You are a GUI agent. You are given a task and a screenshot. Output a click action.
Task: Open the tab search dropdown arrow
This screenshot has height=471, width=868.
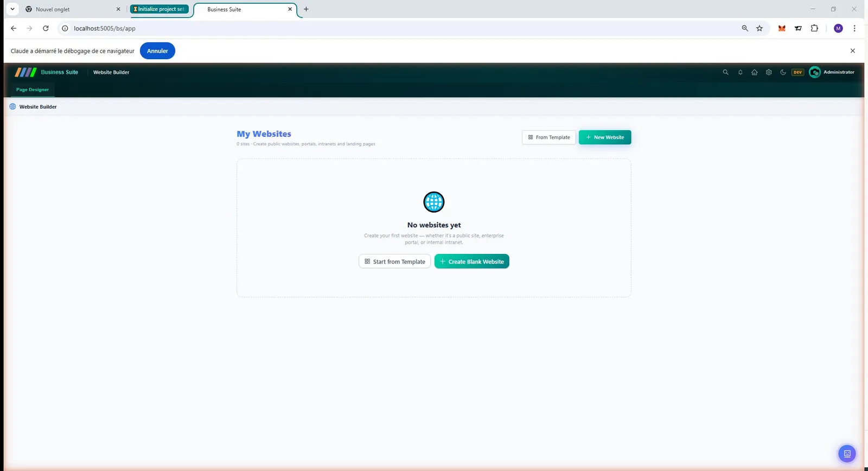tap(12, 9)
